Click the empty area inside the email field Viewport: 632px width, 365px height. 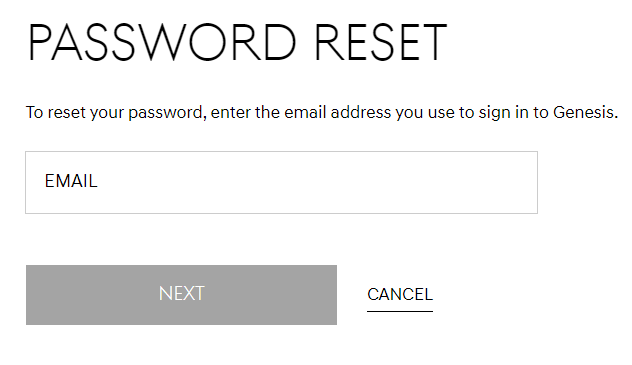pos(314,182)
